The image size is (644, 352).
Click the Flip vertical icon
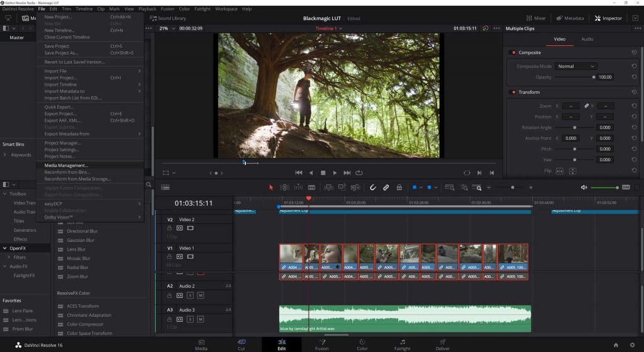[x=572, y=171]
